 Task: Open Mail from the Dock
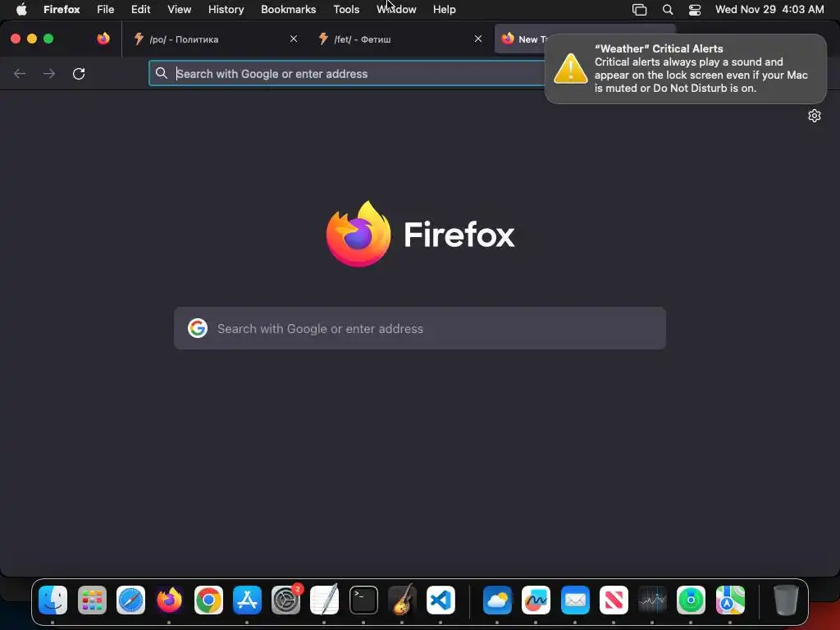tap(575, 600)
